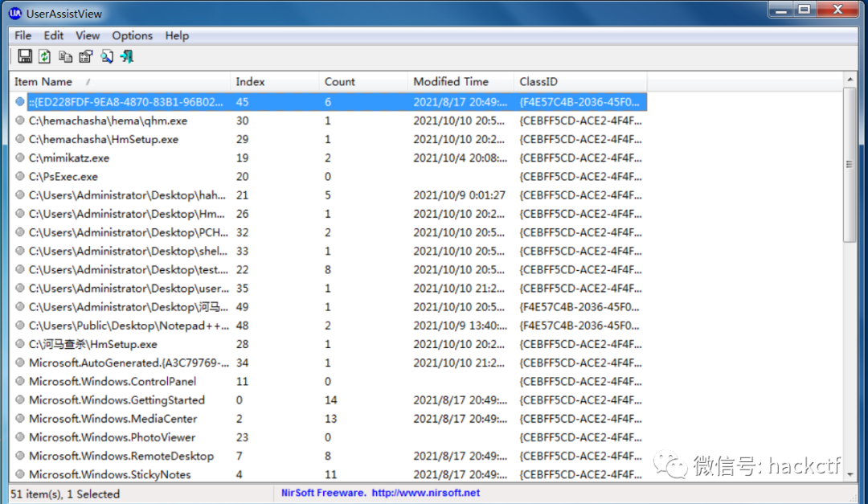Viewport: 868px width, 504px height.
Task: Select the Desktop\user... row
Action: (x=328, y=289)
